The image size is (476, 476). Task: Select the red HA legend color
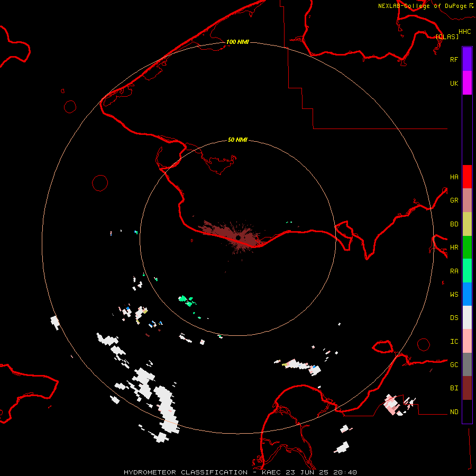467,177
